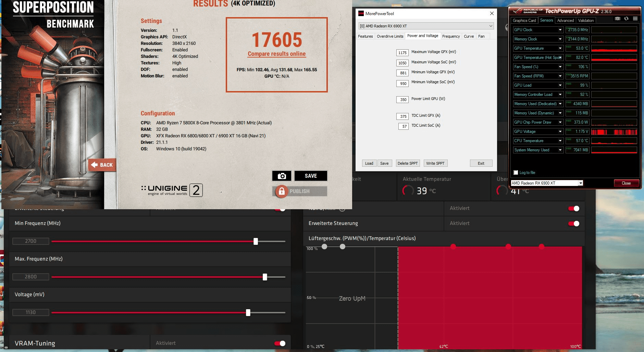Click the GPU-Z screenshot camera icon
The height and width of the screenshot is (352, 644).
tap(617, 18)
